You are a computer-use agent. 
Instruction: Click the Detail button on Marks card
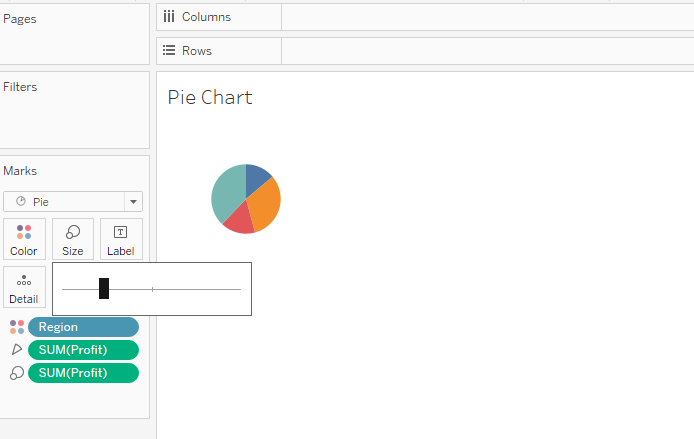click(23, 287)
